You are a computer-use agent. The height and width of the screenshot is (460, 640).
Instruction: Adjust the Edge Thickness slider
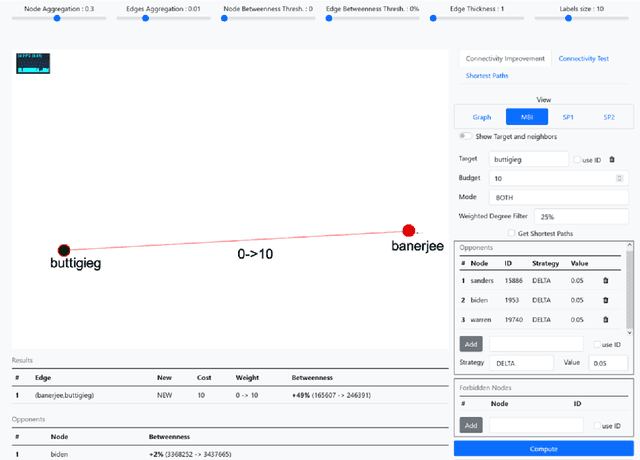pyautogui.click(x=477, y=18)
